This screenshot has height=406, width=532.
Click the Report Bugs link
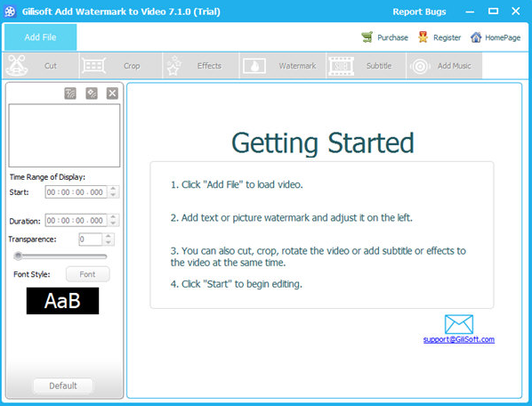coord(419,12)
